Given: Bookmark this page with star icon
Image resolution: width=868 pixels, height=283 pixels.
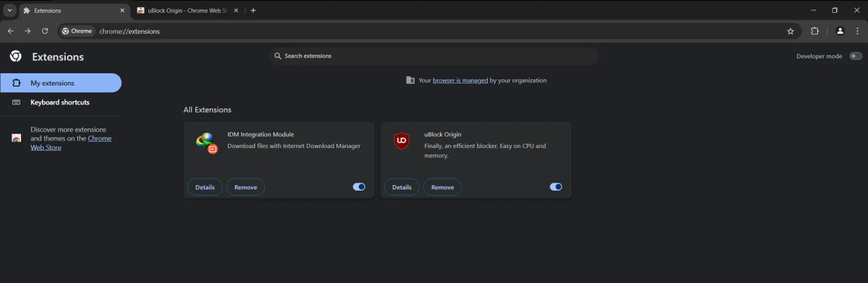Looking at the screenshot, I should (790, 31).
